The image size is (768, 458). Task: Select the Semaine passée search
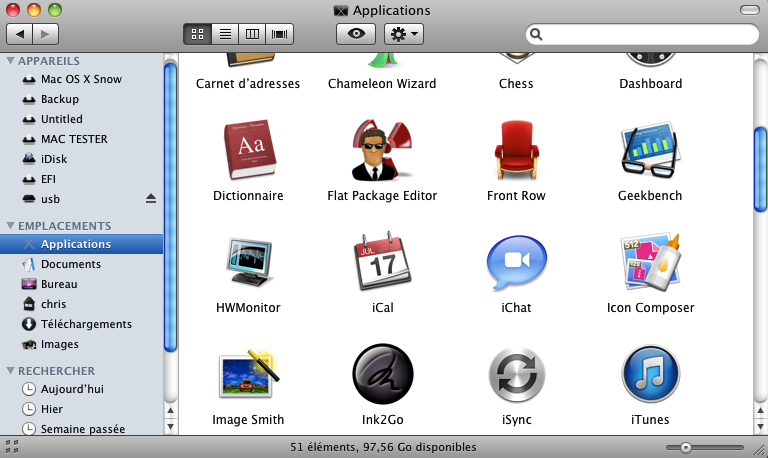click(x=81, y=429)
